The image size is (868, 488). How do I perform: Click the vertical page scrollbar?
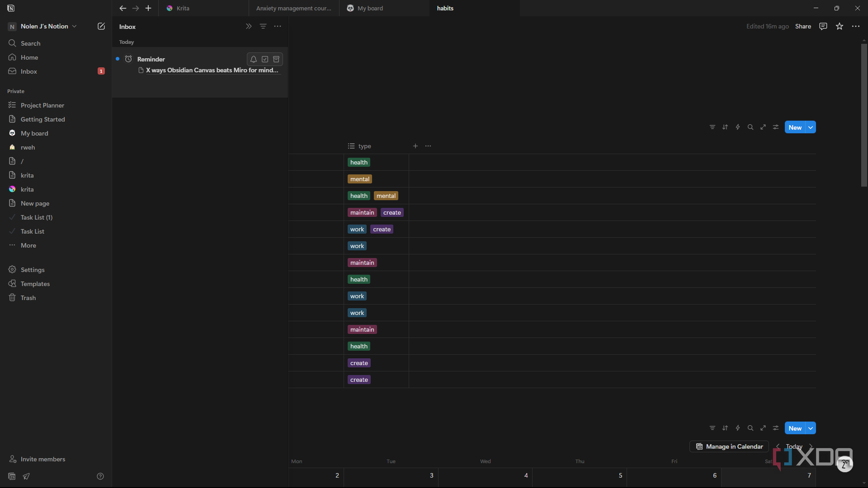point(864,115)
